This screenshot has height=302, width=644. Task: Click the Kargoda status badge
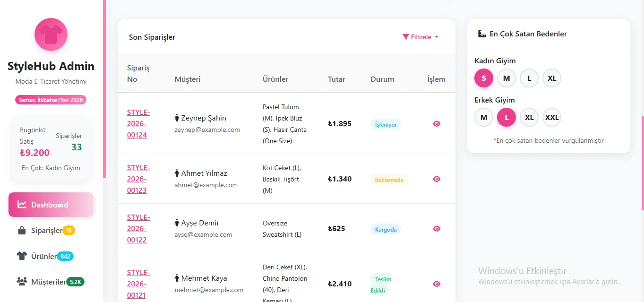385,229
